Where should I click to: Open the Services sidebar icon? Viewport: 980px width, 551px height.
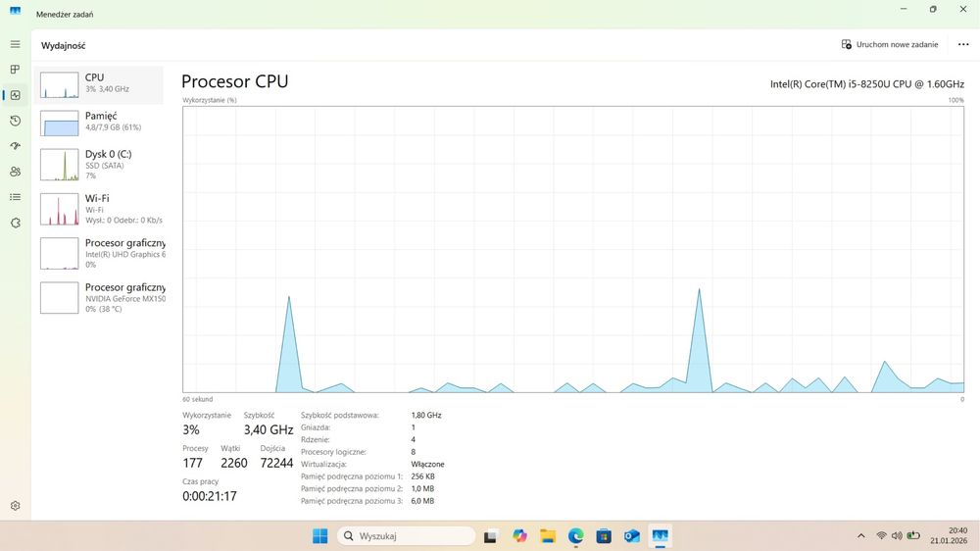coord(15,223)
